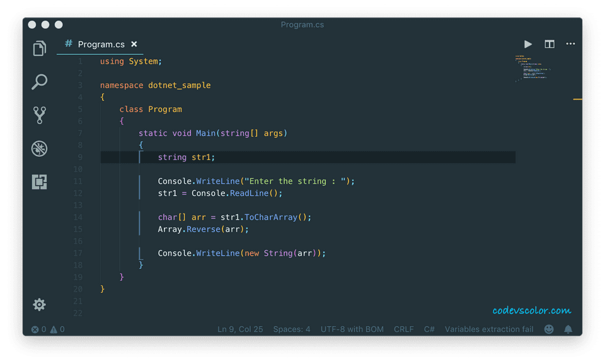Open Go to Line via Ln 9, Col 25

coord(240,329)
